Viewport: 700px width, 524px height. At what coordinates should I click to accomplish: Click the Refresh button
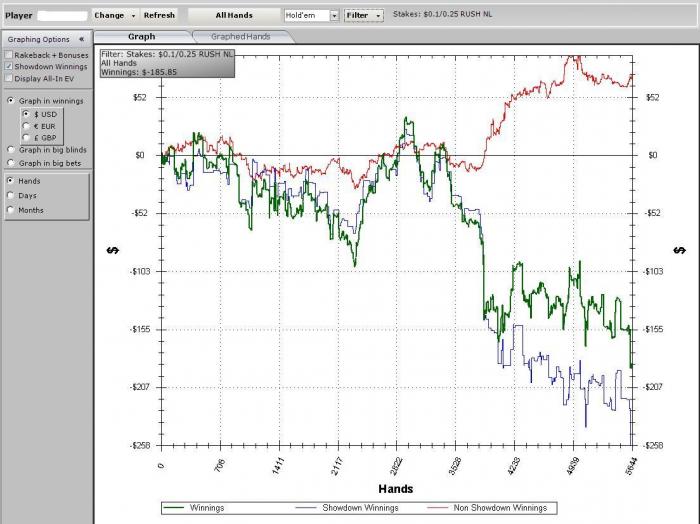pos(159,15)
